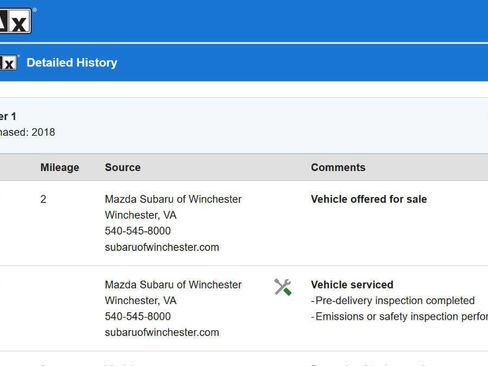Screen dimensions: 488x366
Task: Select the Detailed History heading
Action: click(72, 62)
